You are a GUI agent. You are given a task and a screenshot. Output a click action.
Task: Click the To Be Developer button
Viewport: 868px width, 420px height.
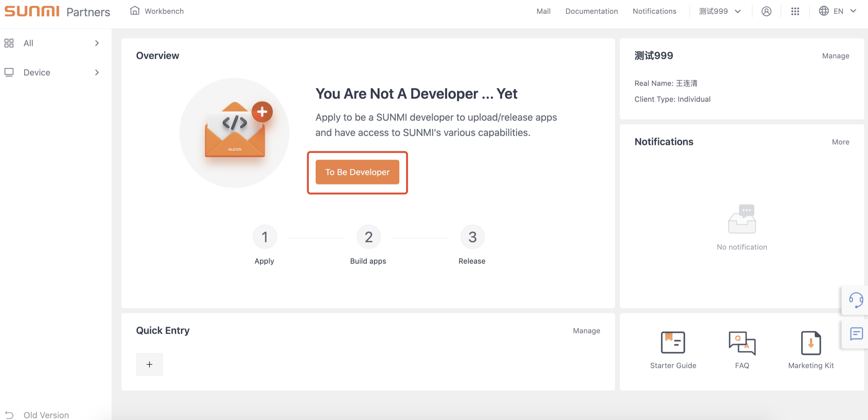[357, 172]
